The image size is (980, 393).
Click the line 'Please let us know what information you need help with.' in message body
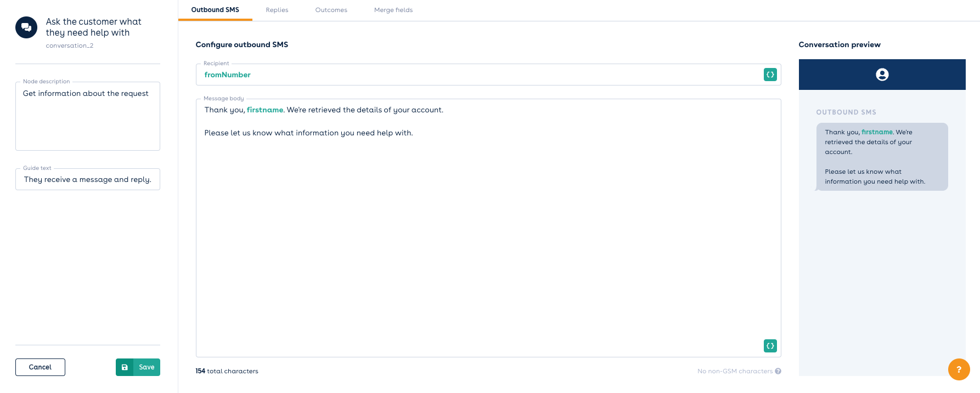pos(308,133)
